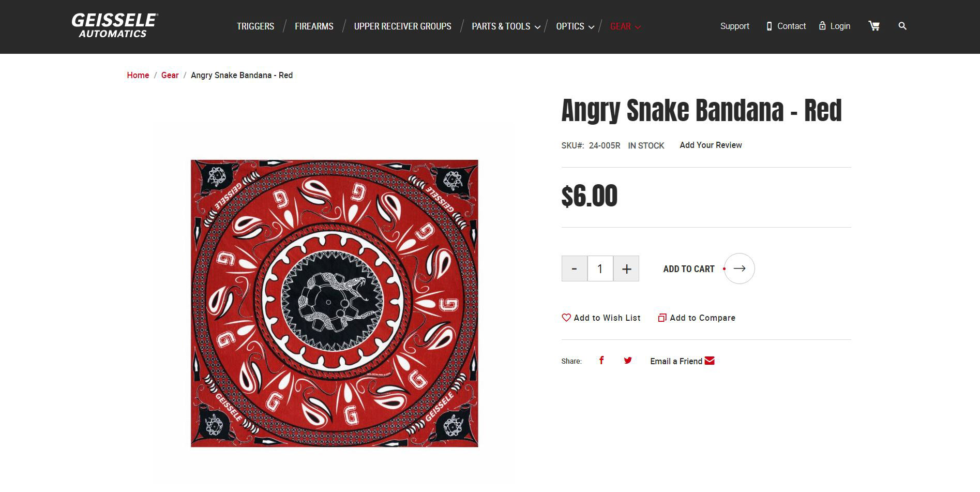The image size is (980, 492).
Task: Click the Add Your Review link
Action: [x=711, y=145]
